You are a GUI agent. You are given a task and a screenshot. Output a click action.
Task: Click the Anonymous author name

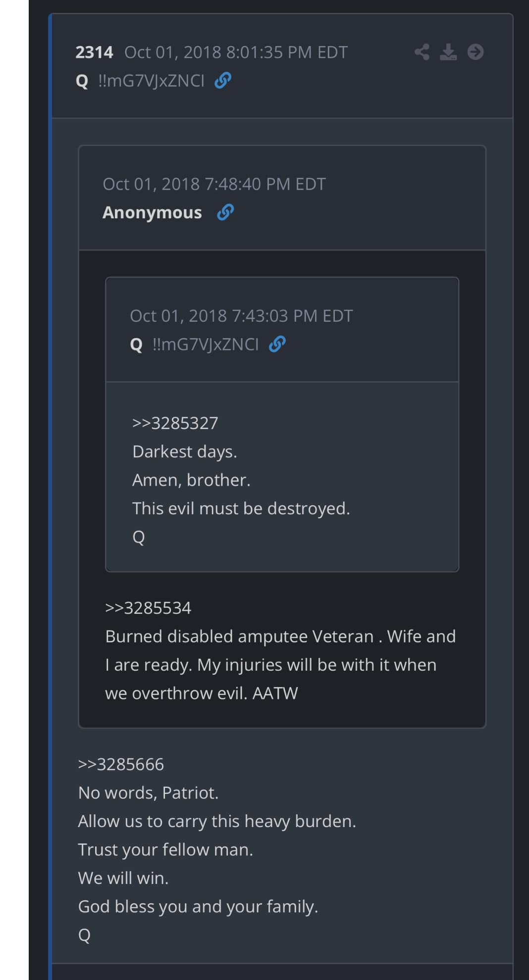(152, 212)
